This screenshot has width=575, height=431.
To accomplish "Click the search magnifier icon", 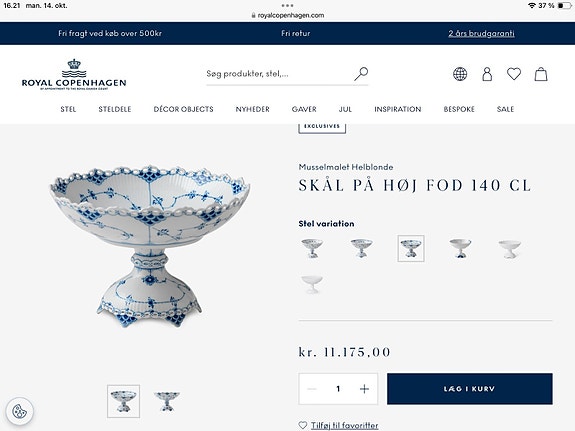I will pos(361,74).
